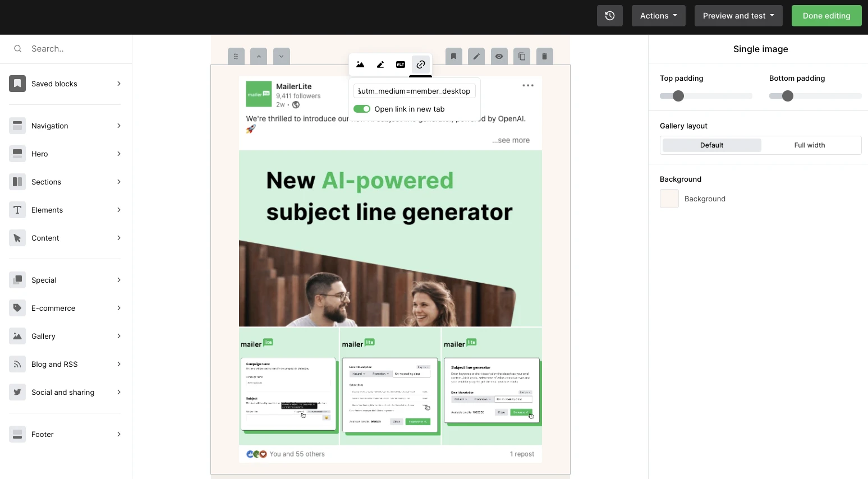The width and height of the screenshot is (868, 479).
Task: Toggle block visibility eye icon
Action: 499,56
